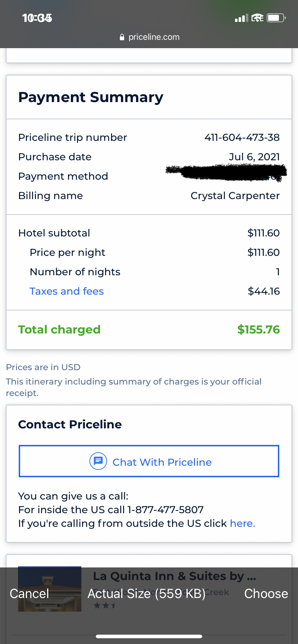Open the Actual Size (559 KB) option
298x644 pixels.
coord(146,594)
